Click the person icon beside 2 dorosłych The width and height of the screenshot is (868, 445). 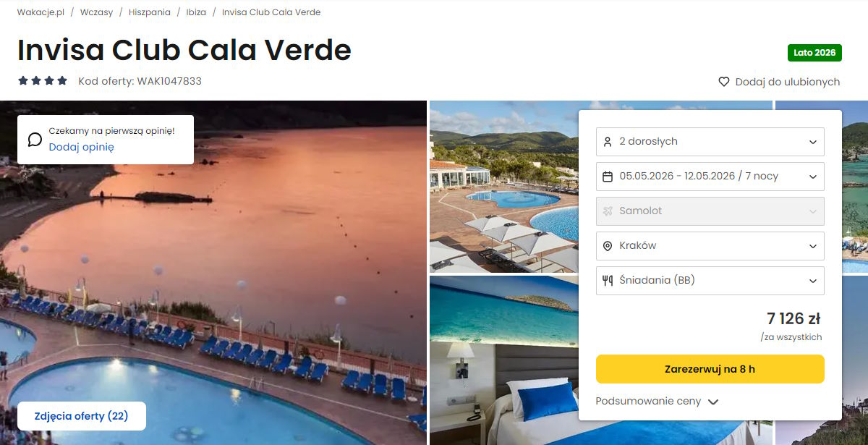tap(608, 142)
